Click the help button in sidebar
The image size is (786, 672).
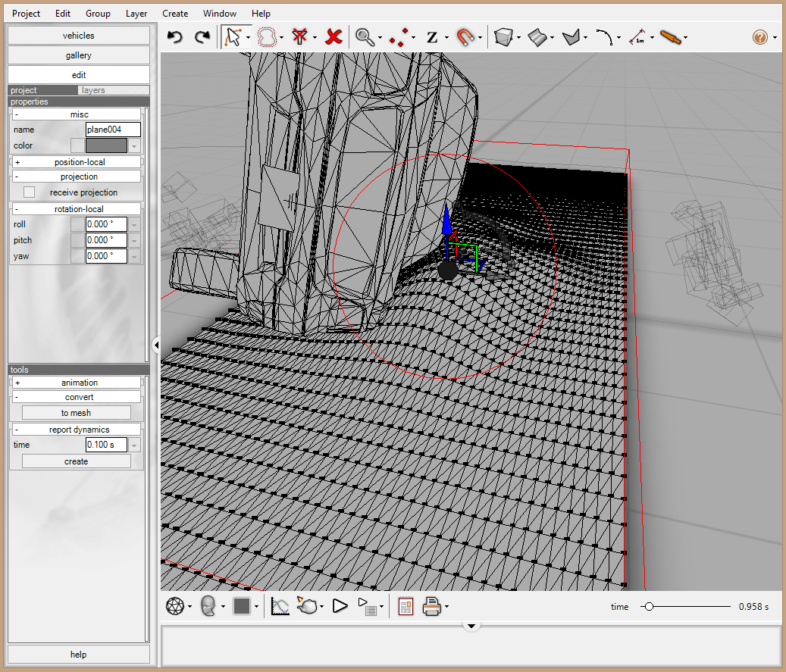[79, 654]
